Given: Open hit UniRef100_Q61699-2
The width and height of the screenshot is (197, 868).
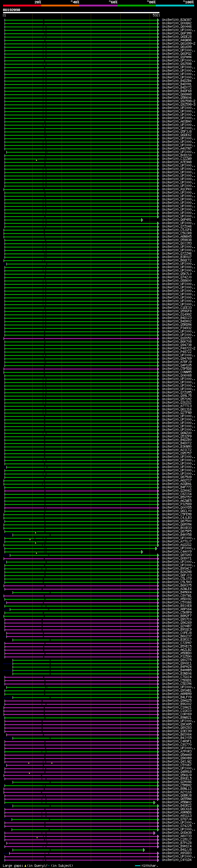Looking at the screenshot, I should tap(179, 43).
